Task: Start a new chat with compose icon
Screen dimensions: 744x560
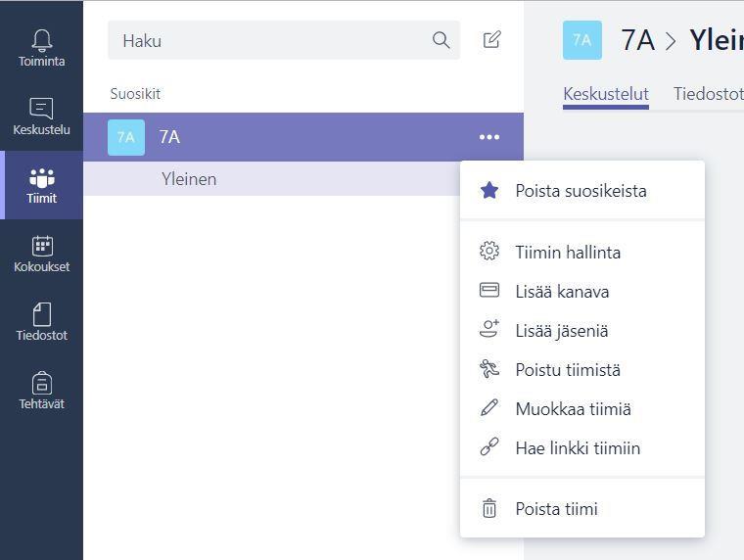Action: point(491,40)
